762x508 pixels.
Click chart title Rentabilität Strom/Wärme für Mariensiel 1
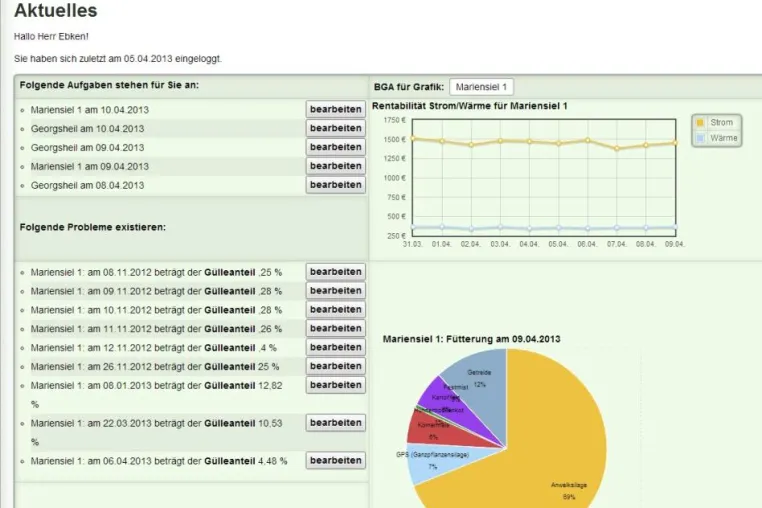click(x=470, y=106)
